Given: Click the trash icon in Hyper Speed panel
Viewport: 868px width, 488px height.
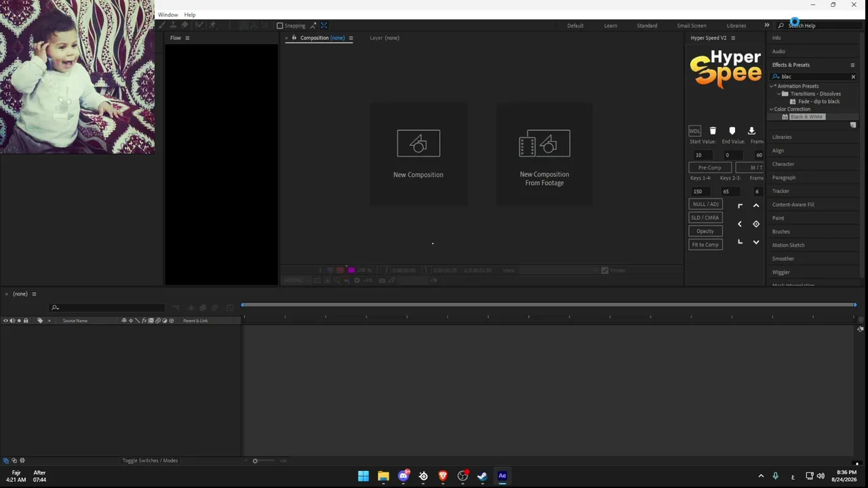Looking at the screenshot, I should (x=713, y=131).
